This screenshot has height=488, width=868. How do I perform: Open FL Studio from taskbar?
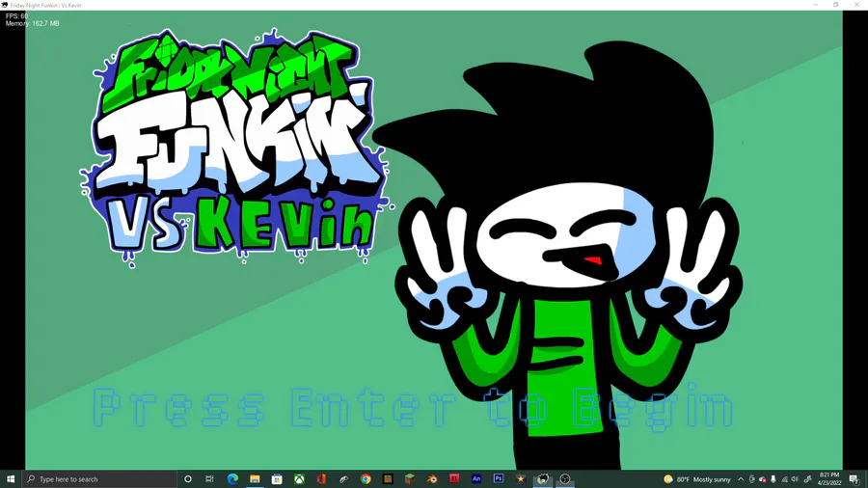454,478
